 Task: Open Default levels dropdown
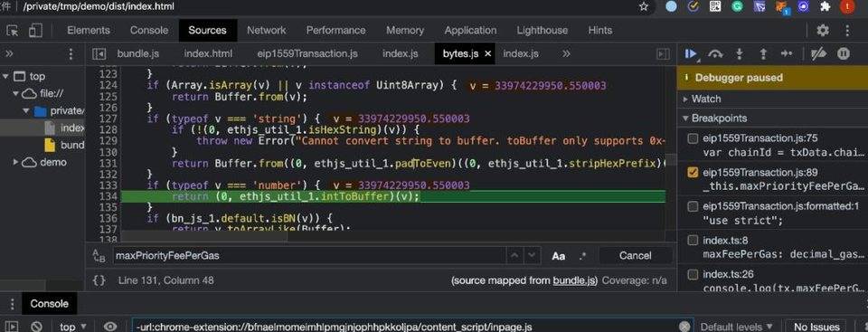tap(737, 327)
